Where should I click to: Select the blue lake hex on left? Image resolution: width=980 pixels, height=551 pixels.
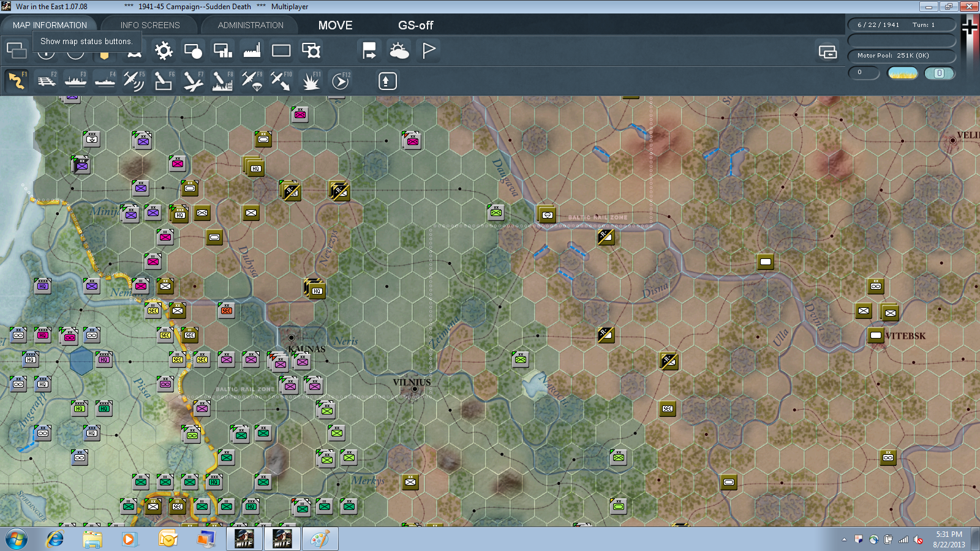81,361
